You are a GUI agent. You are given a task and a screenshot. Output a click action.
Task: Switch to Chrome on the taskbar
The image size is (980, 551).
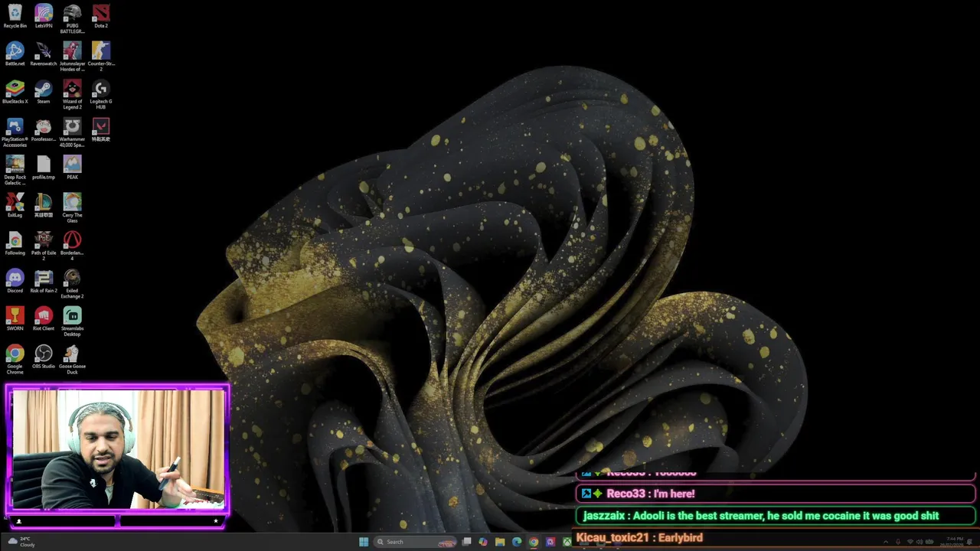534,542
